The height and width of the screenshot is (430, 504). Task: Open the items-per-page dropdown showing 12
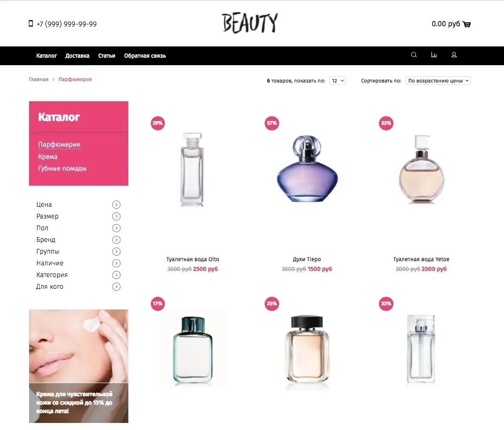[x=338, y=81]
